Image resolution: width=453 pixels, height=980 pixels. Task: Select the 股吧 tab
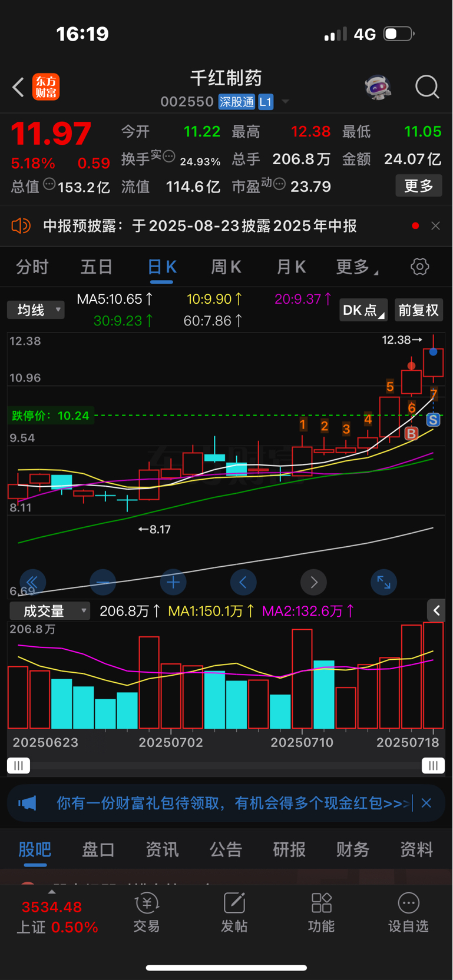point(35,849)
